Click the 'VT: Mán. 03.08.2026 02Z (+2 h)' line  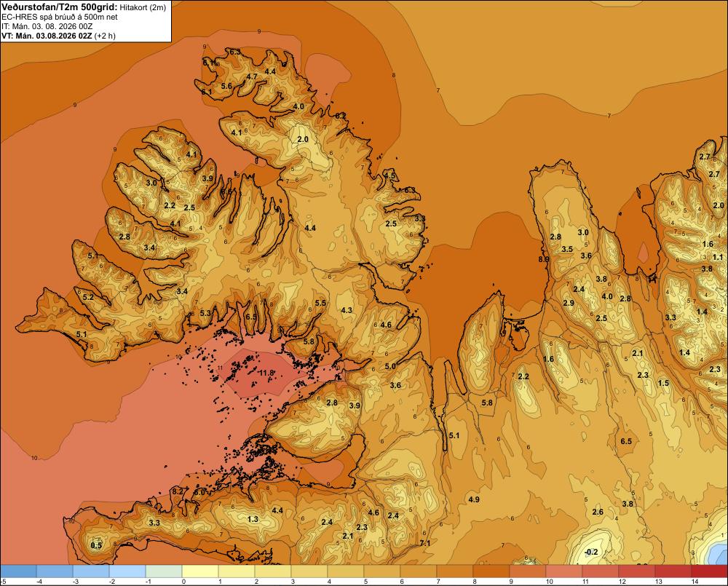click(58, 36)
